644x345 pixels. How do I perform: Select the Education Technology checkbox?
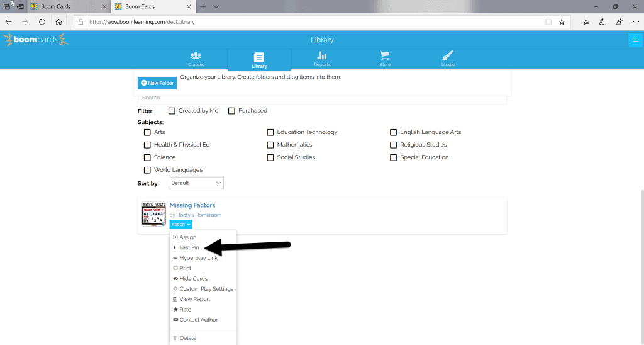pos(270,132)
